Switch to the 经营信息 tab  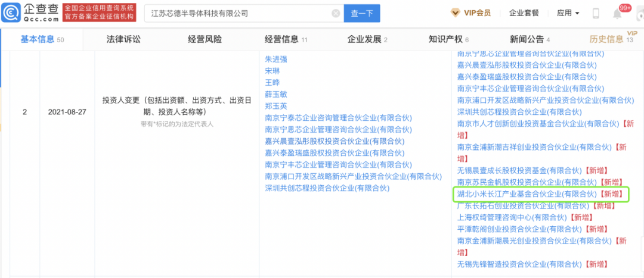(286, 39)
